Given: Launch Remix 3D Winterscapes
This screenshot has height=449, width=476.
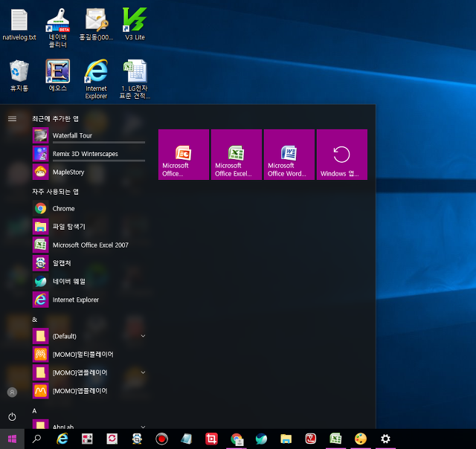Looking at the screenshot, I should 89,154.
